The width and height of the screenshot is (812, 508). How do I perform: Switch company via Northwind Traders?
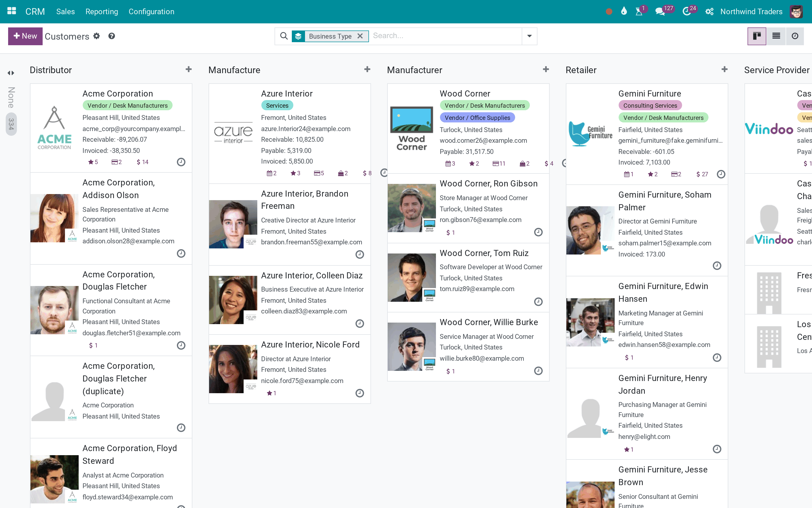pos(751,11)
